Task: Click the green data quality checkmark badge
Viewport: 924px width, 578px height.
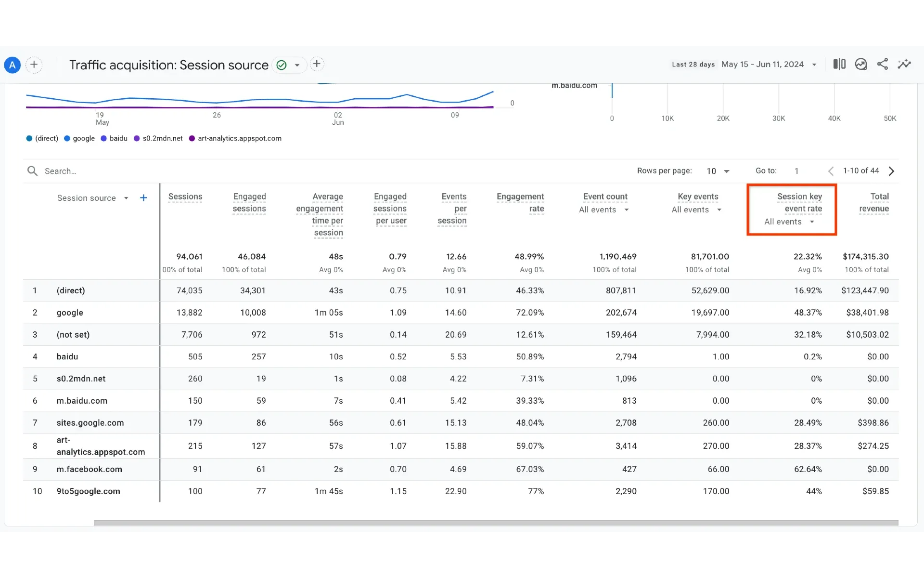Action: (x=281, y=65)
